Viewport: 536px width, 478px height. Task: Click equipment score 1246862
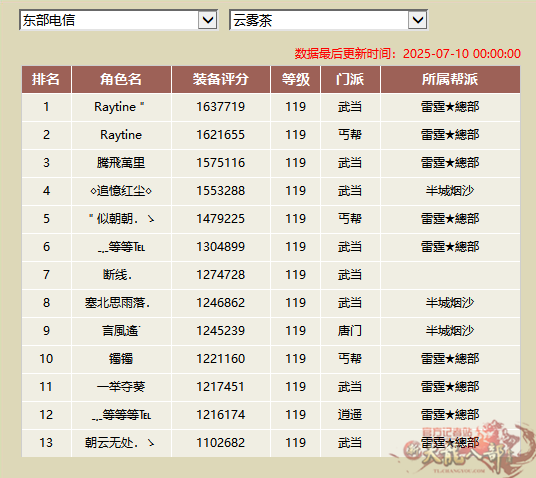pos(220,303)
